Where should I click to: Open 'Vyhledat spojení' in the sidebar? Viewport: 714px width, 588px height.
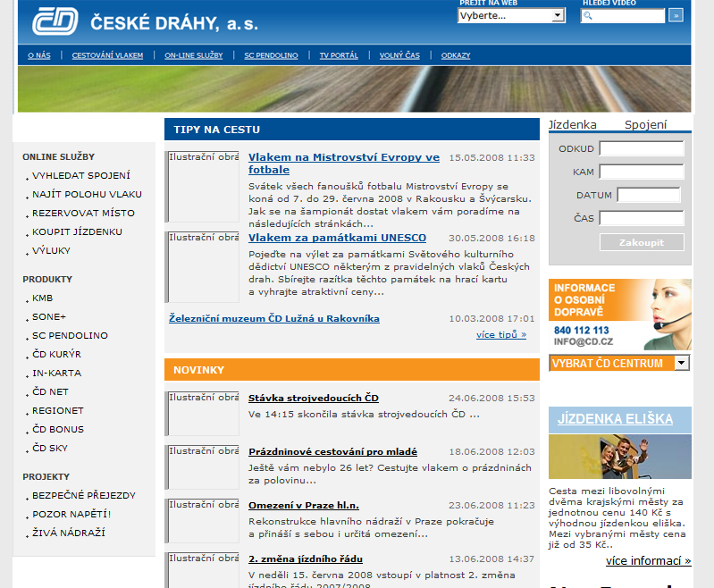point(81,175)
